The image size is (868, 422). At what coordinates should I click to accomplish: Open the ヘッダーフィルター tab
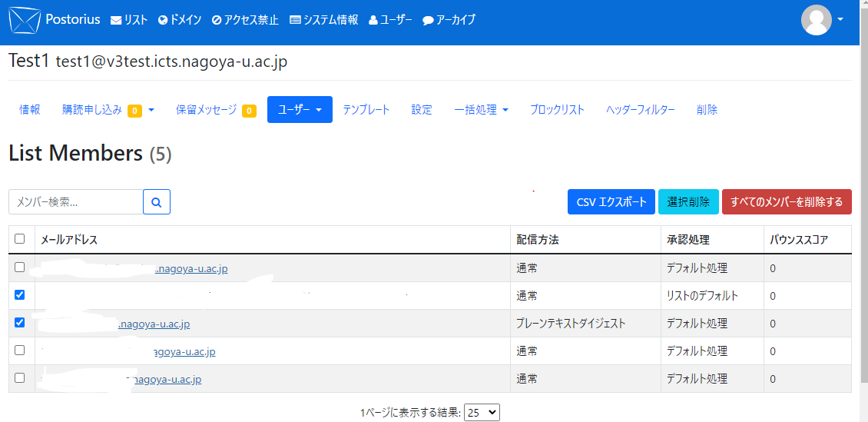(640, 110)
